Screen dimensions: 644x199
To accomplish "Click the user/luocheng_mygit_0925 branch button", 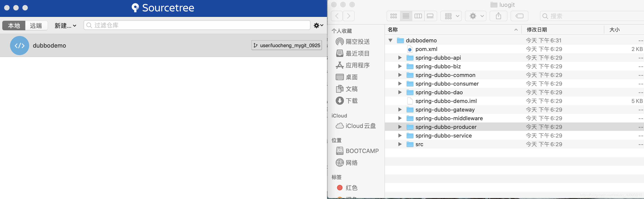I will click(286, 46).
